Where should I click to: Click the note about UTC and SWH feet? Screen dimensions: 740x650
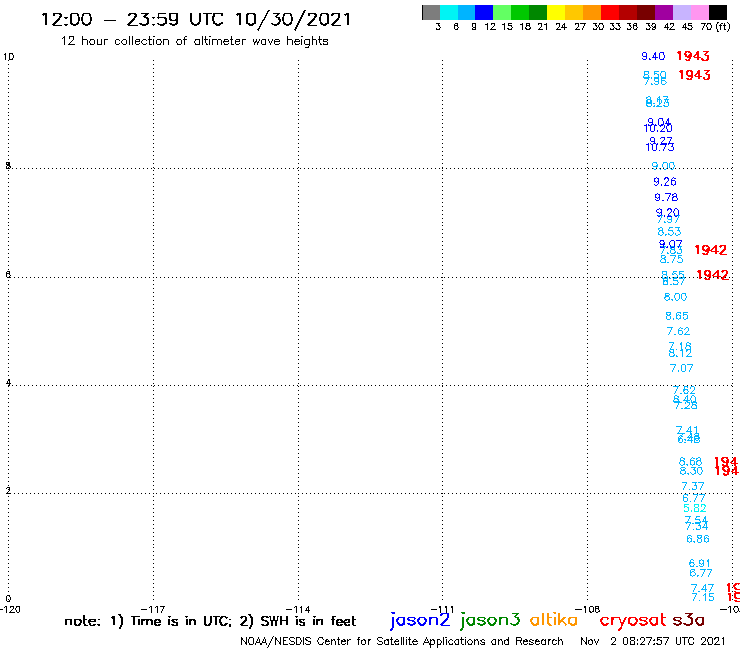point(210,621)
